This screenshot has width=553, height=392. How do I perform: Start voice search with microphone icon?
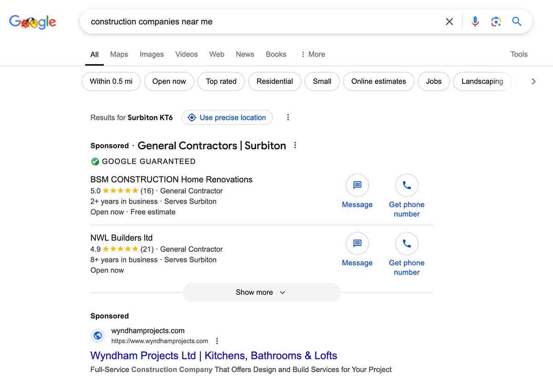coord(475,22)
